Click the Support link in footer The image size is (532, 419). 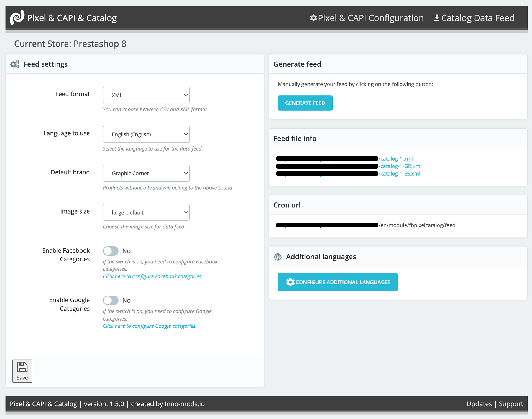(x=511, y=404)
